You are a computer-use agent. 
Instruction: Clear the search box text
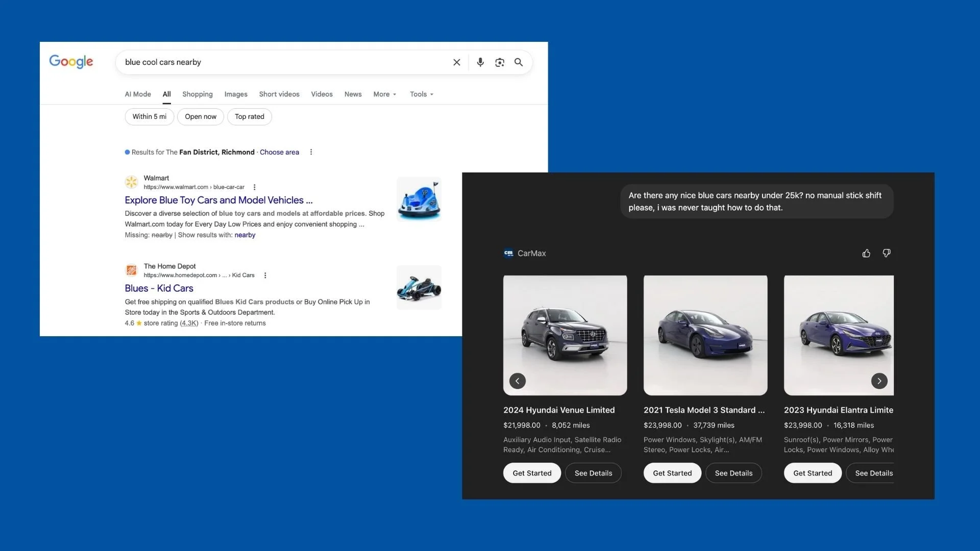[x=457, y=62]
